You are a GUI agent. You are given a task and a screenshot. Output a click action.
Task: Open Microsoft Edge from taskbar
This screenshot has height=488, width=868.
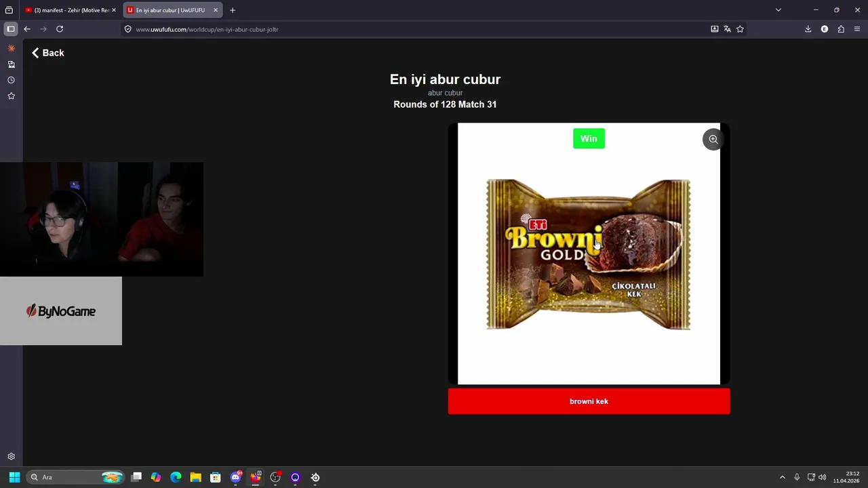click(x=176, y=477)
